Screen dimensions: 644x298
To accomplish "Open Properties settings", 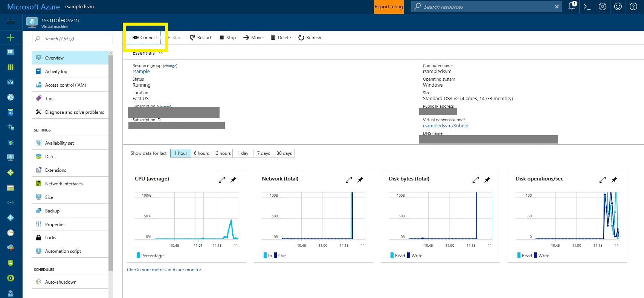I will click(70, 224).
